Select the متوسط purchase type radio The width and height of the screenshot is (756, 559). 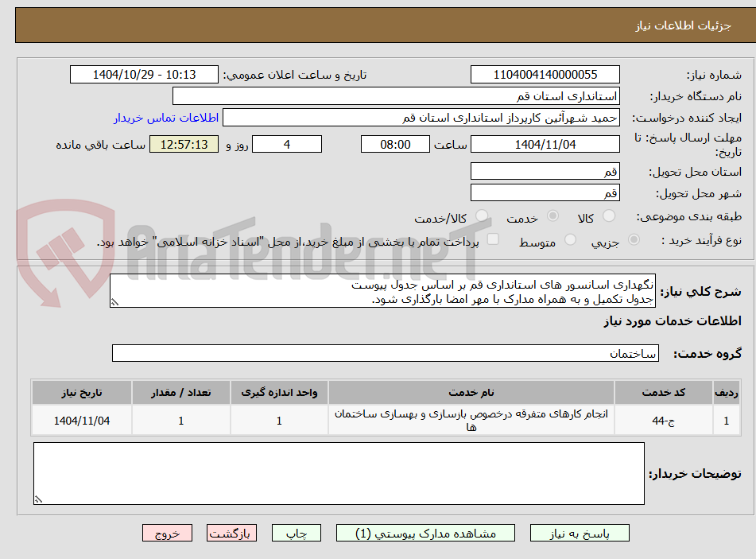pos(570,239)
